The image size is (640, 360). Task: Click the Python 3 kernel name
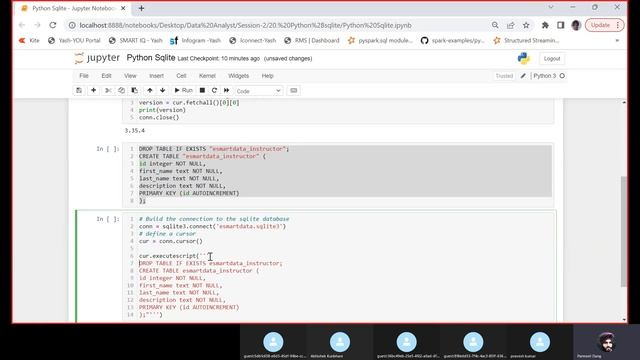coord(544,76)
